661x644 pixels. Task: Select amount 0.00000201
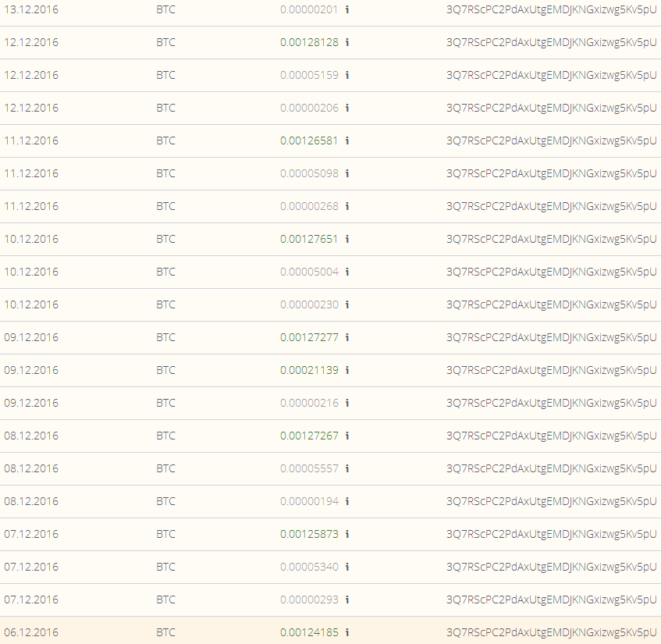[x=309, y=9]
